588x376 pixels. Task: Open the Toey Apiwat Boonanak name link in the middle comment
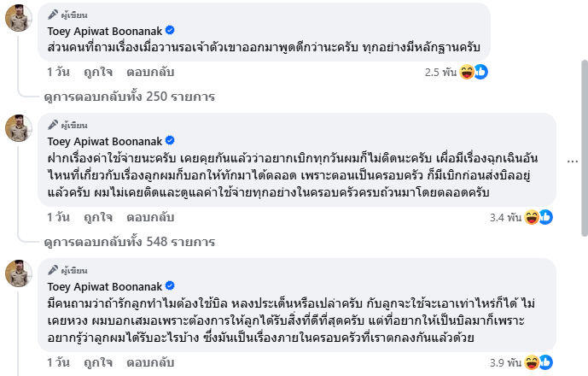point(103,140)
